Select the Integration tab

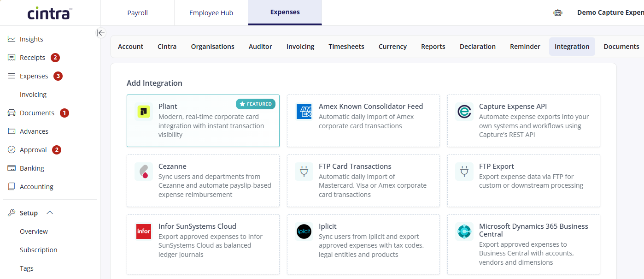click(572, 47)
